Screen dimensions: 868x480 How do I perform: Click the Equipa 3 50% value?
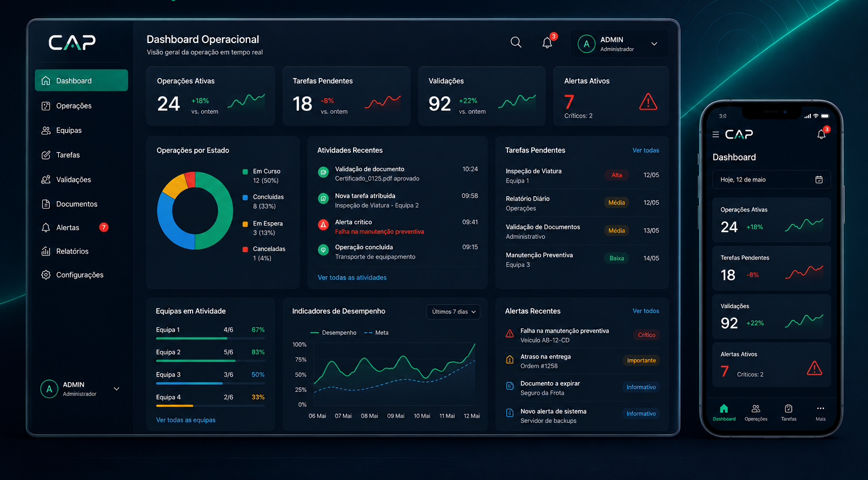point(258,375)
